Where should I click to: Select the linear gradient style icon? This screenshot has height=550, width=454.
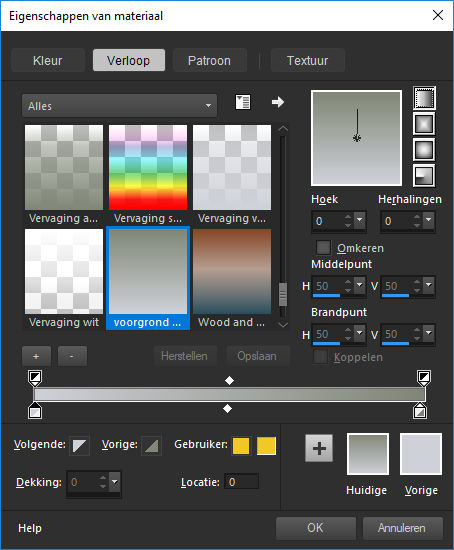[x=424, y=98]
